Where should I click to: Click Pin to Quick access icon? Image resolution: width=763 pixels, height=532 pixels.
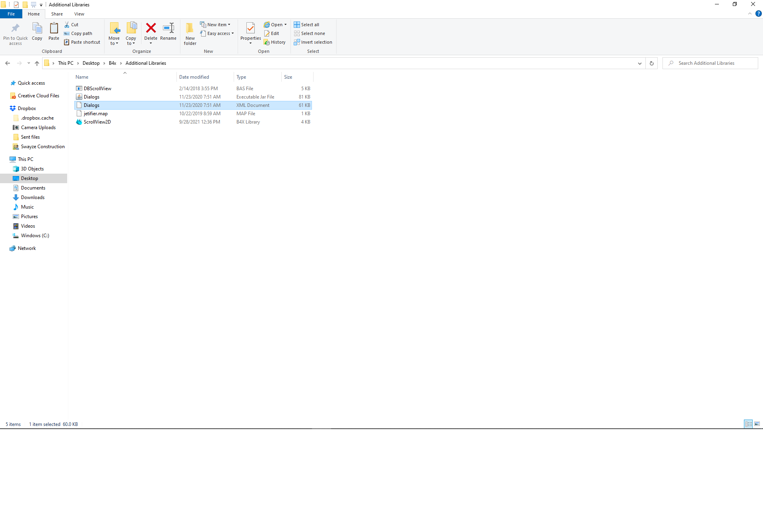pos(15,28)
